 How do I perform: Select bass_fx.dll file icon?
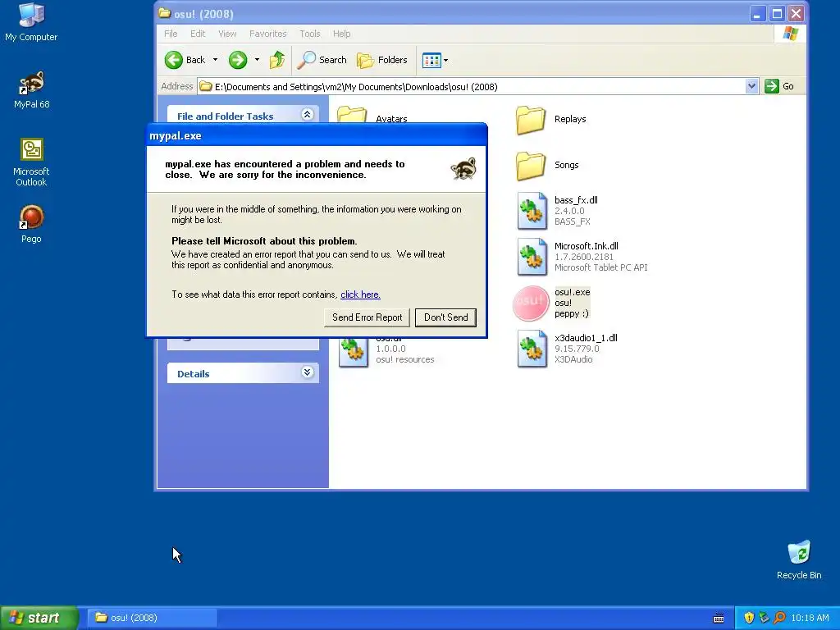point(532,211)
